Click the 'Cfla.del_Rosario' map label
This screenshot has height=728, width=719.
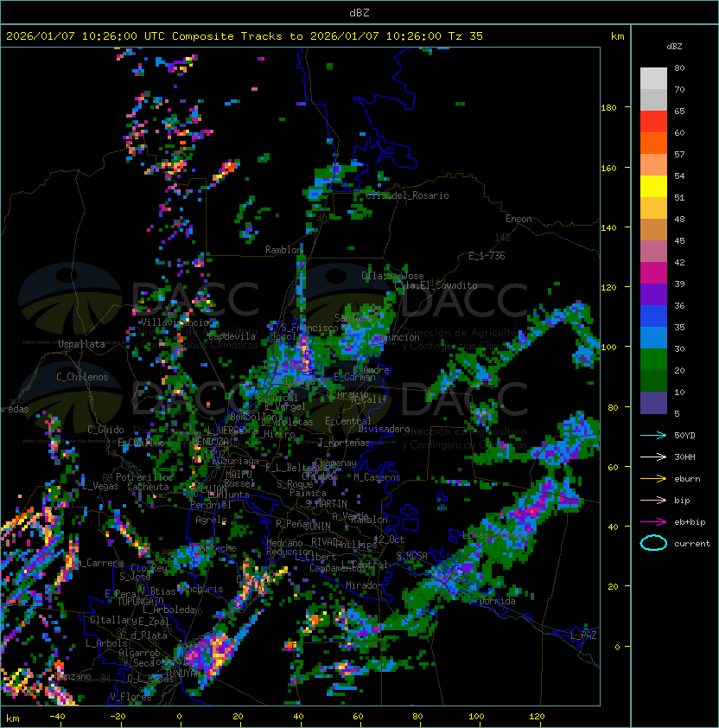click(407, 195)
